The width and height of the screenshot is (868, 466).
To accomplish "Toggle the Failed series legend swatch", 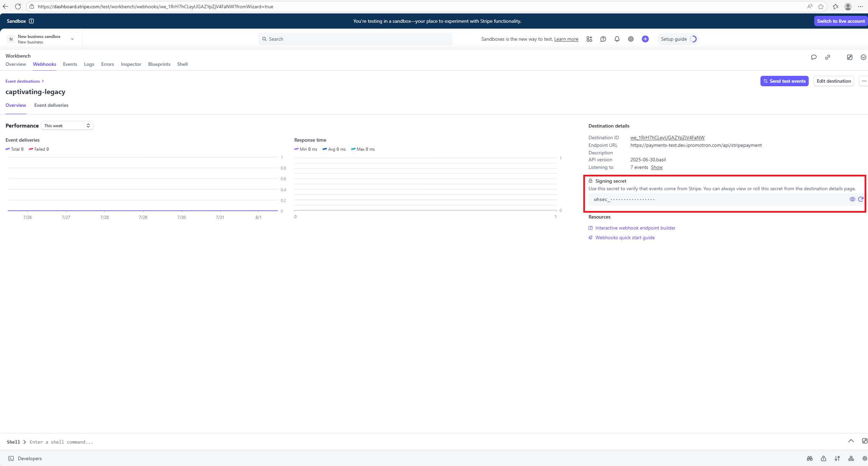I will pos(31,149).
